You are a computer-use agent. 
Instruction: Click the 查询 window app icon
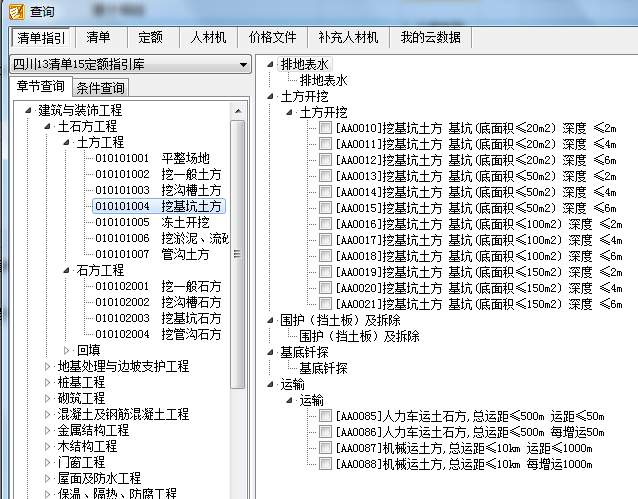pyautogui.click(x=17, y=12)
